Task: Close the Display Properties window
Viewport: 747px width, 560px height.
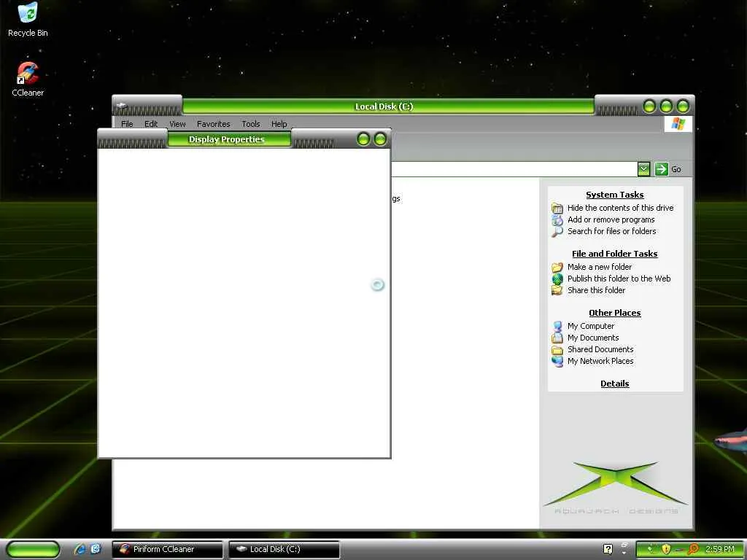Action: tap(380, 139)
